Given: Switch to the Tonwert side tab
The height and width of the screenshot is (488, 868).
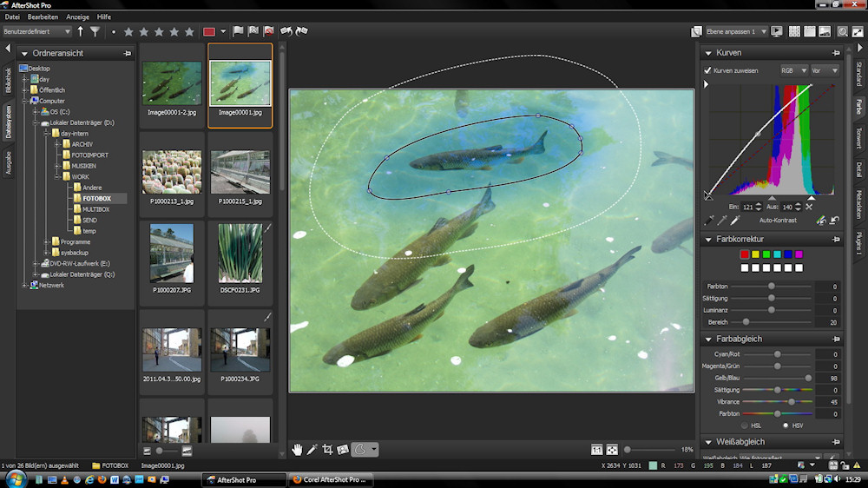Looking at the screenshot, I should [858, 137].
